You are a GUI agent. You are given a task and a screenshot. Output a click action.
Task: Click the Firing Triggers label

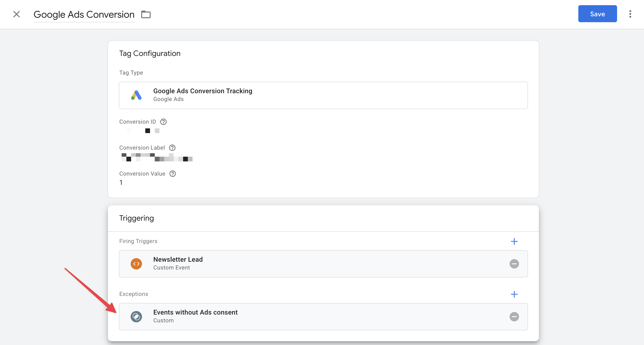coord(138,241)
